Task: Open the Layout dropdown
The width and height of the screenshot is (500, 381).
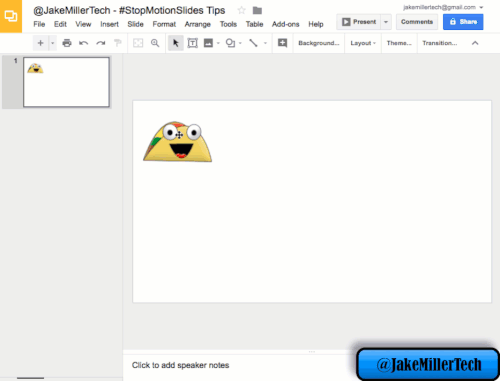Action: pyautogui.click(x=363, y=43)
